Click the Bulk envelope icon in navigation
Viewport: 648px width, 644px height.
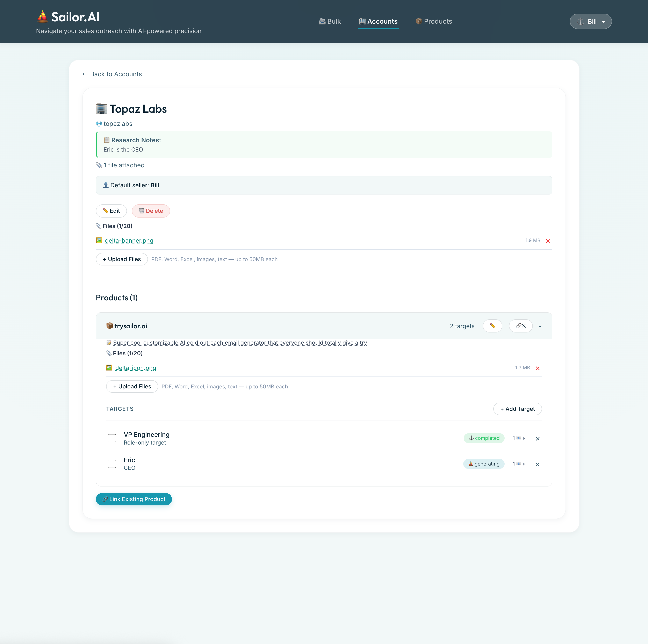[x=322, y=21]
